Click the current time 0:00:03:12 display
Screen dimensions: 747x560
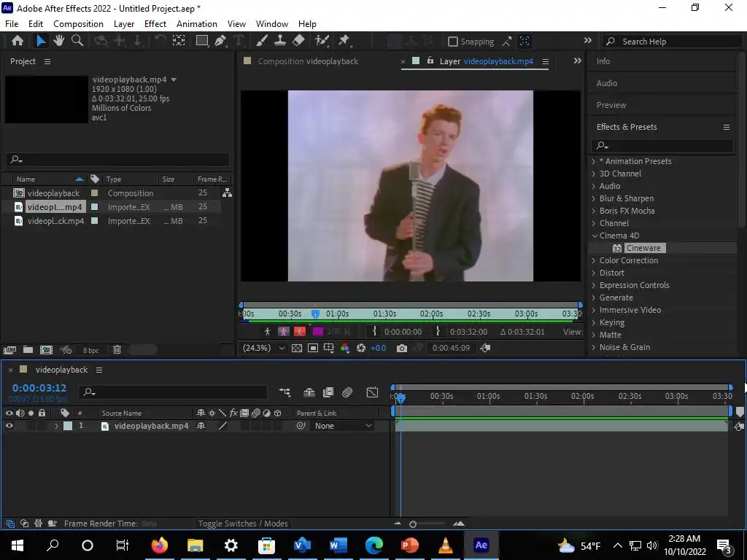click(x=39, y=388)
